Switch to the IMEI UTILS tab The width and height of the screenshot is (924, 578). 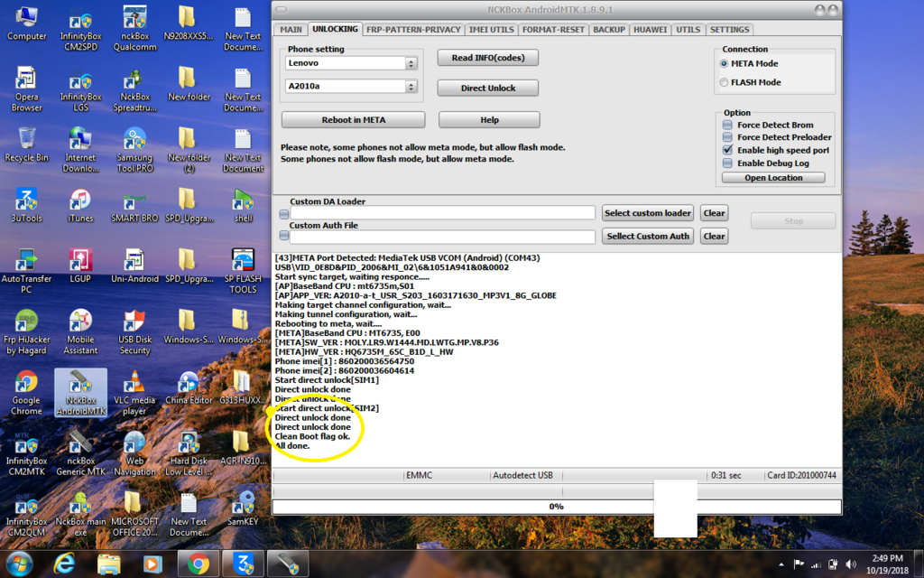(x=492, y=30)
